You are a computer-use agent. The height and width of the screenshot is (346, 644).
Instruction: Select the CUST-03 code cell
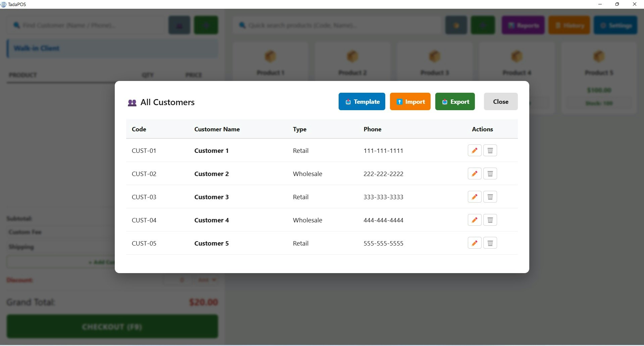(144, 197)
